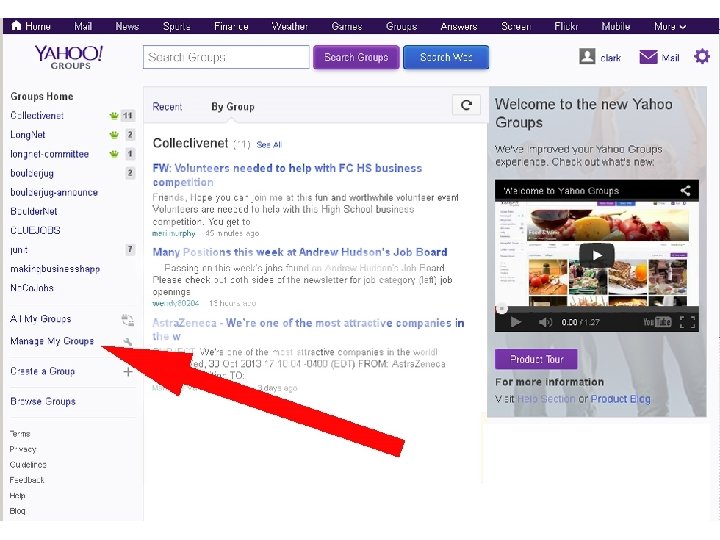Open the settings gear icon
720x540 pixels.
pyautogui.click(x=702, y=57)
